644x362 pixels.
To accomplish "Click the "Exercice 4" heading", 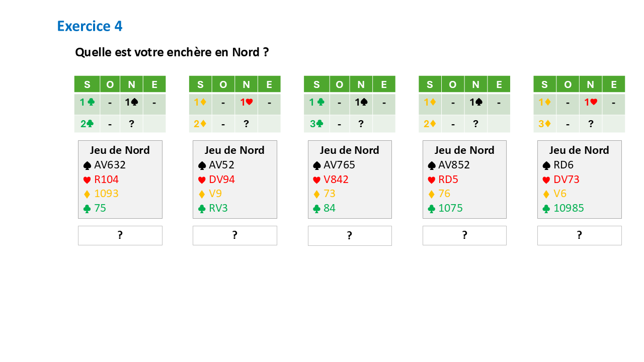I will point(90,26).
